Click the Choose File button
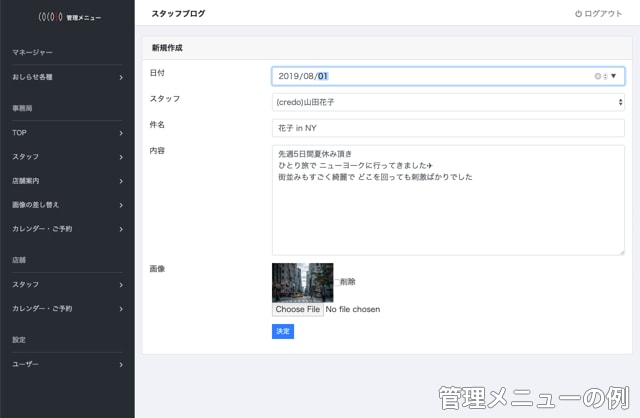This screenshot has height=418, width=640. (298, 309)
